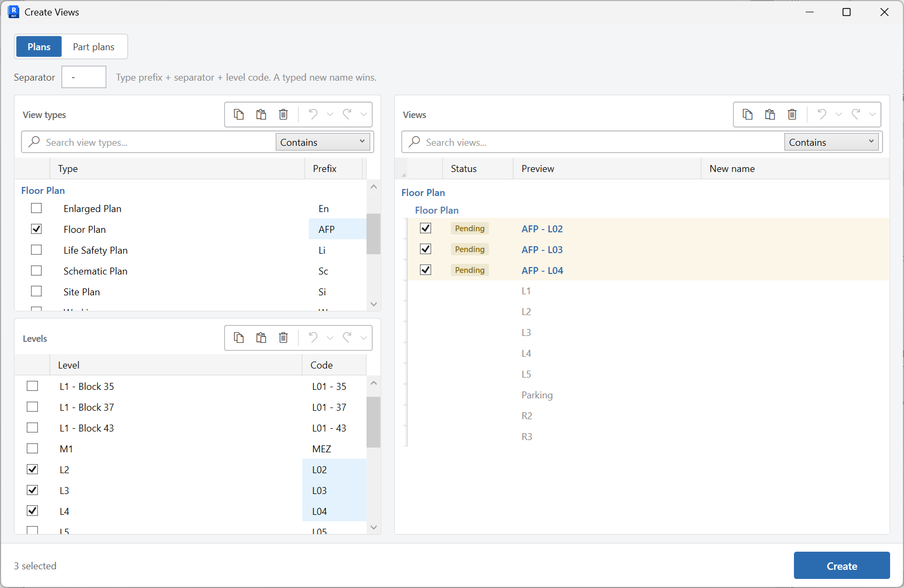The height and width of the screenshot is (588, 904).
Task: Redo in the View types toolbar
Action: pos(347,114)
